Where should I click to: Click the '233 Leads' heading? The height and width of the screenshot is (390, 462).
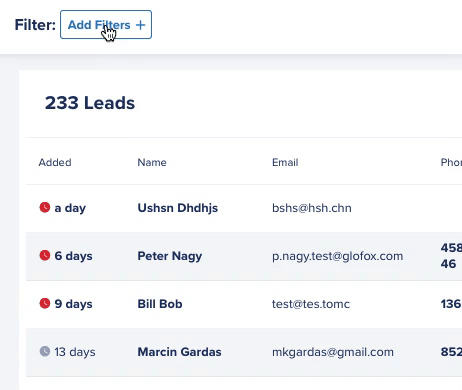(x=90, y=103)
